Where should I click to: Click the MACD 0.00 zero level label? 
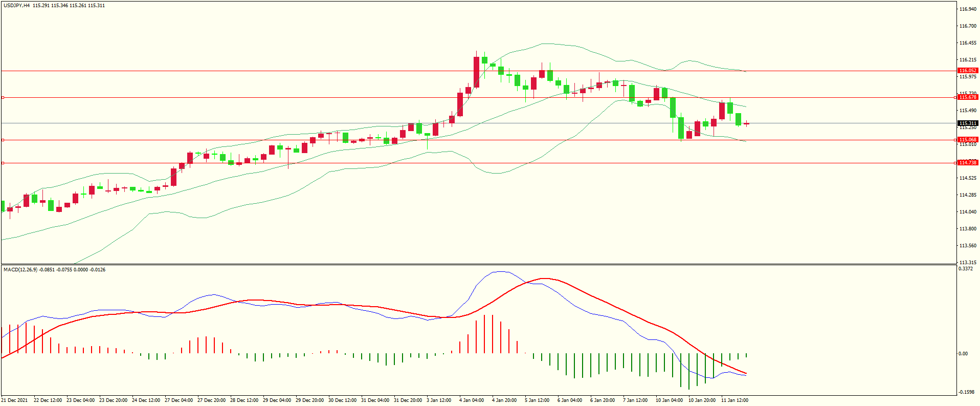tap(963, 353)
